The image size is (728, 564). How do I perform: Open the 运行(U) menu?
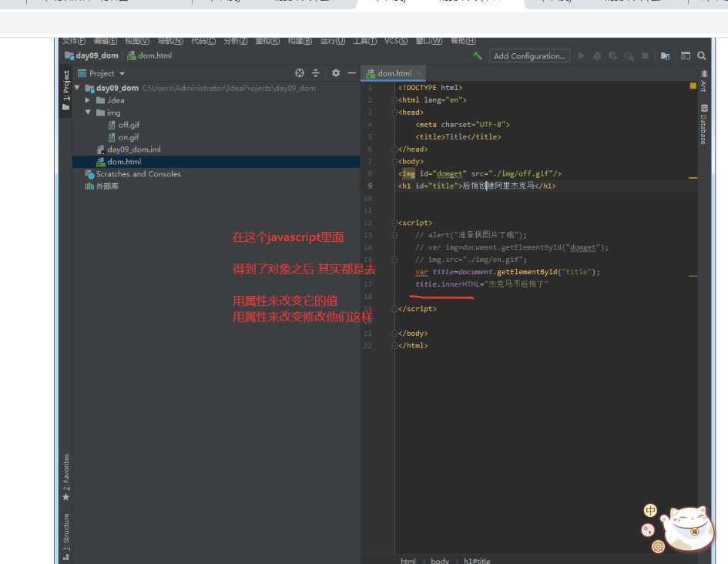[333, 41]
